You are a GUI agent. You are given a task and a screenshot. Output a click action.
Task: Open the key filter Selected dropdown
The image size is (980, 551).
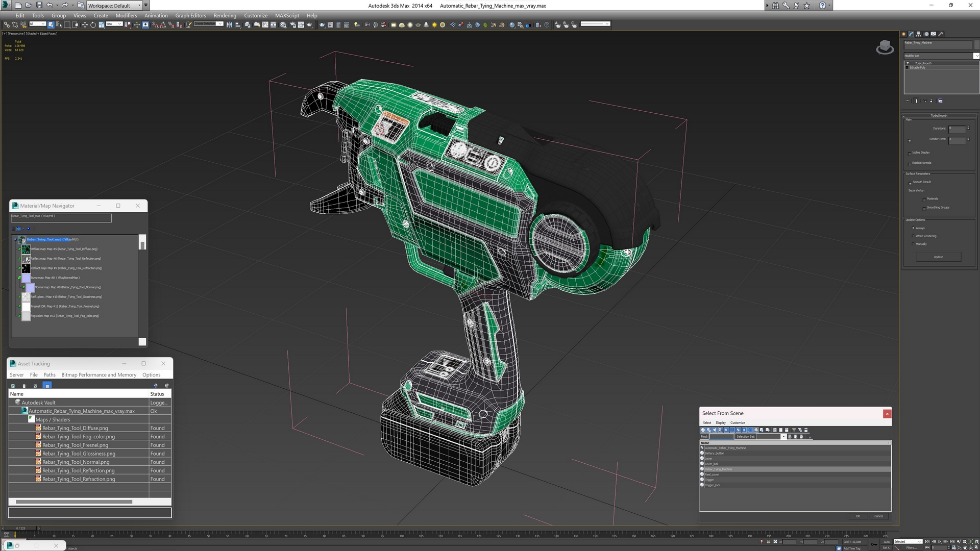coord(908,541)
